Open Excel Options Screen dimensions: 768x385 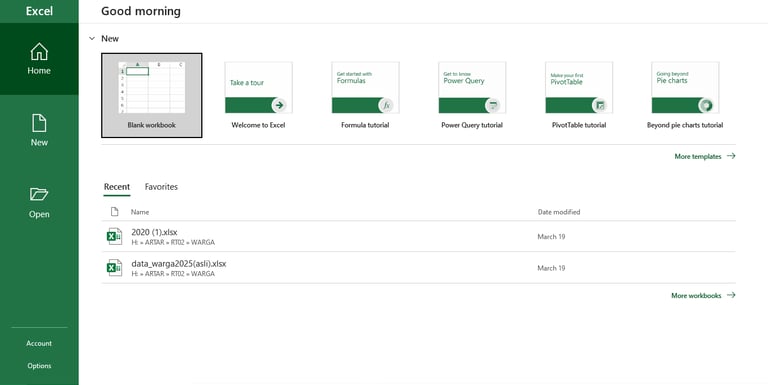coord(39,366)
